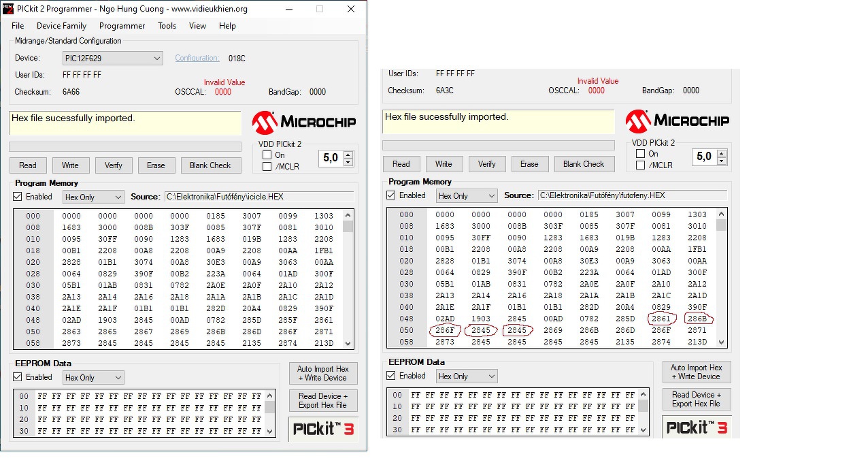The height and width of the screenshot is (467, 868).
Task: Click Microchip logo in right window
Action: tap(677, 121)
